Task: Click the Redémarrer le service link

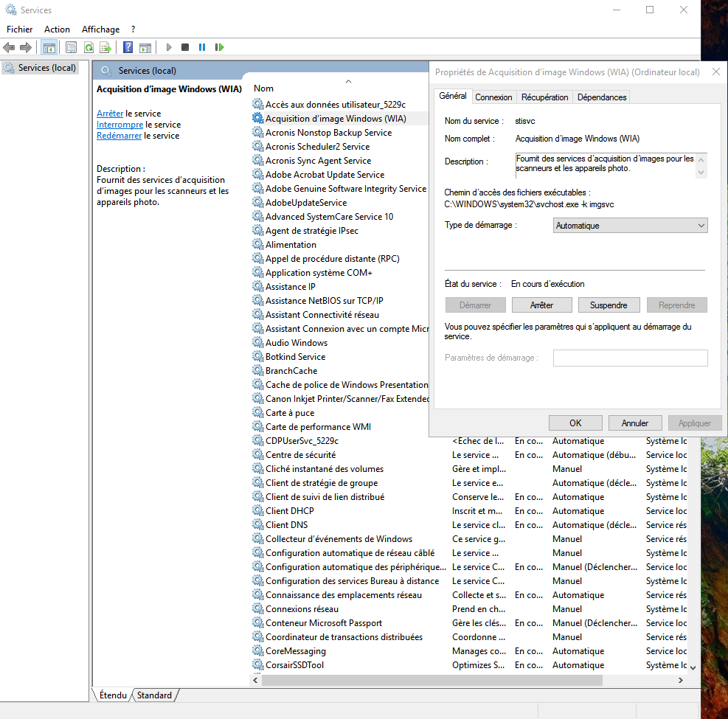Action: [x=119, y=136]
